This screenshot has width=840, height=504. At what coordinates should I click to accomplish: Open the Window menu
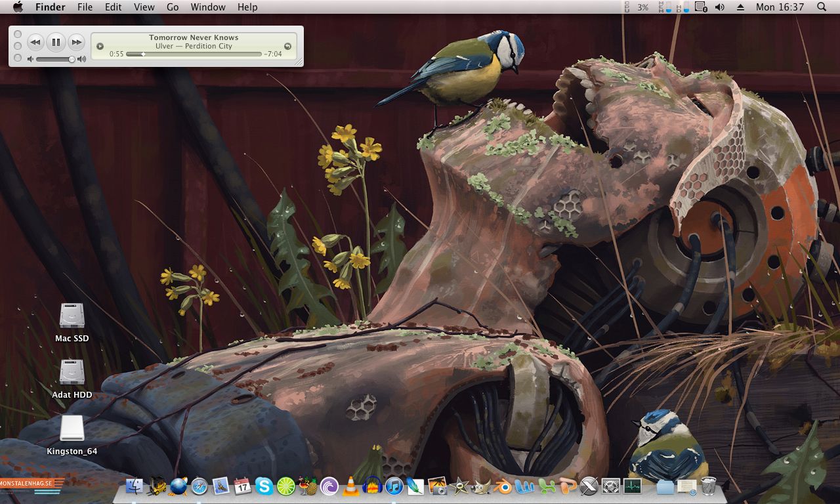[x=208, y=7]
